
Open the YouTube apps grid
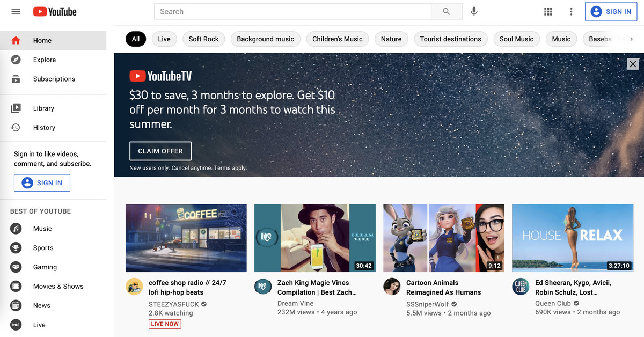pos(548,12)
